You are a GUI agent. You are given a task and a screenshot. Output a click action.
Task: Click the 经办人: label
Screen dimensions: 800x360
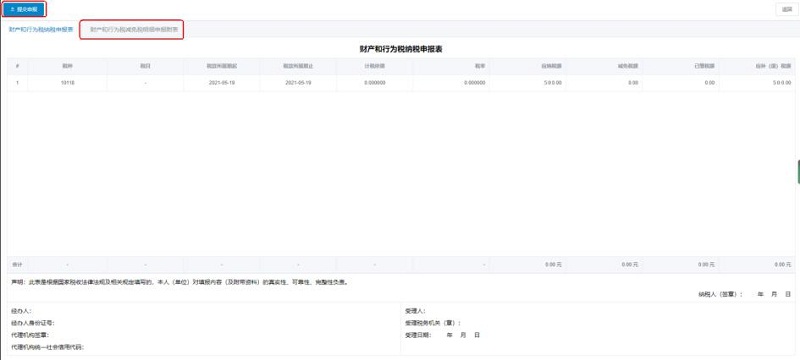coord(21,311)
